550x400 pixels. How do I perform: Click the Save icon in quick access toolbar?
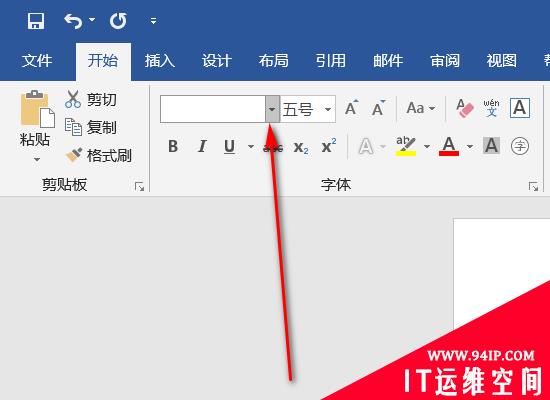(x=36, y=21)
